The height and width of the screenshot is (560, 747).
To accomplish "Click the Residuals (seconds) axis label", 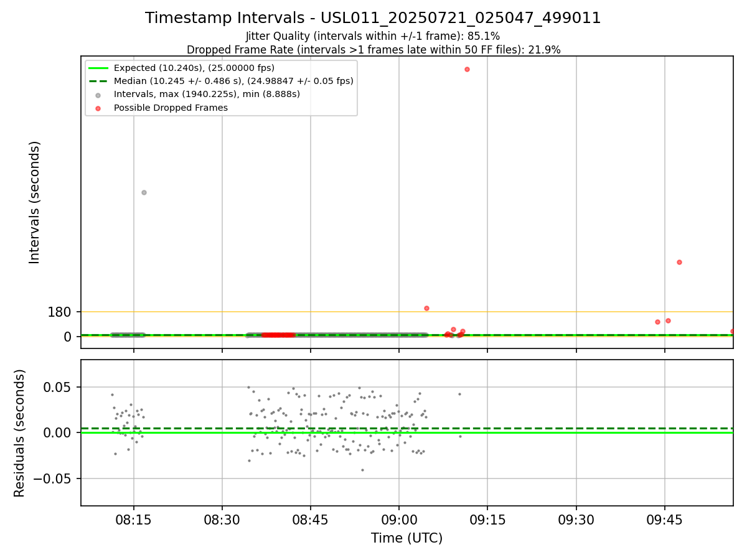I will (x=20, y=433).
